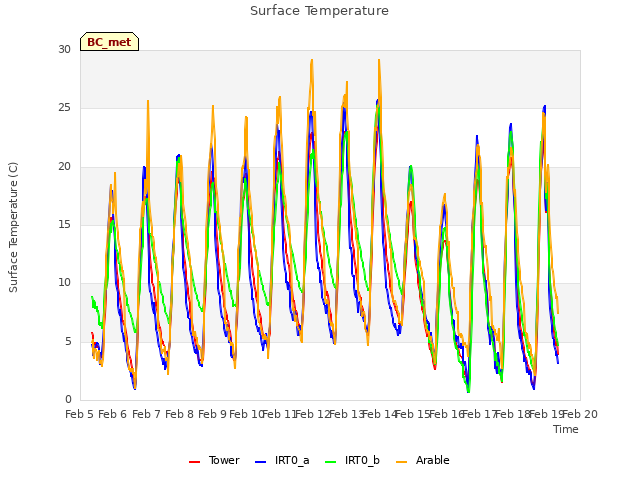Click the 10 y-axis tick label

click(x=64, y=282)
